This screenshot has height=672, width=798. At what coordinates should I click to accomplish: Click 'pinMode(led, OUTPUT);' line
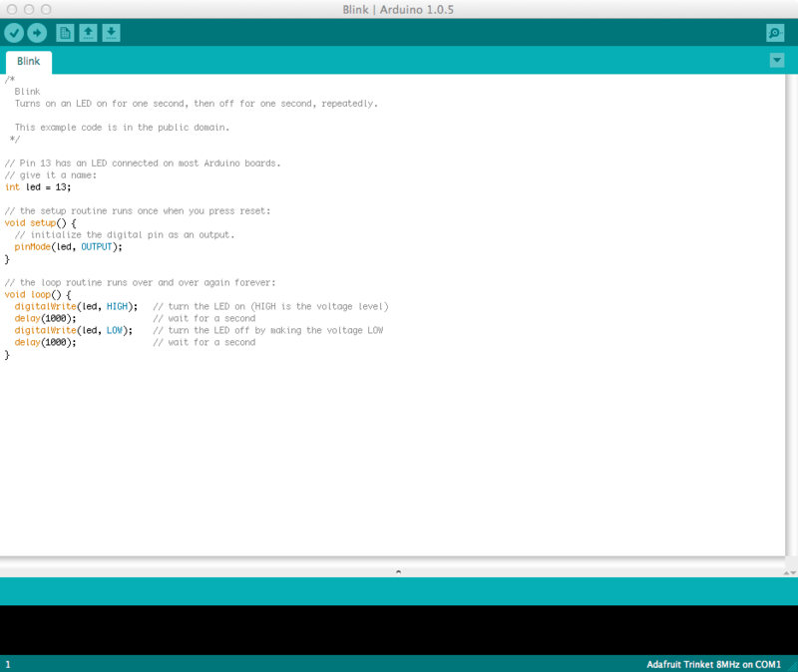[x=68, y=246]
